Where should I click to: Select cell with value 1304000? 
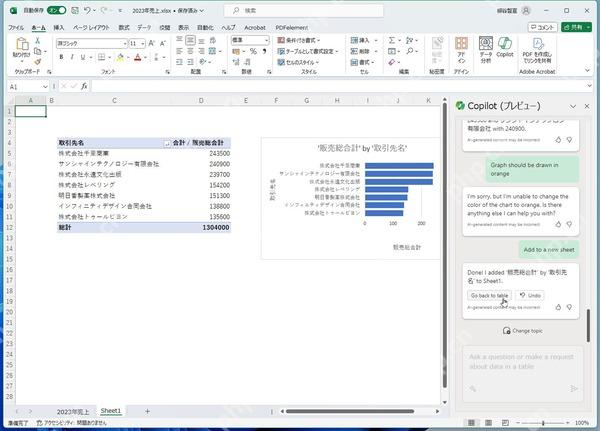pos(201,227)
